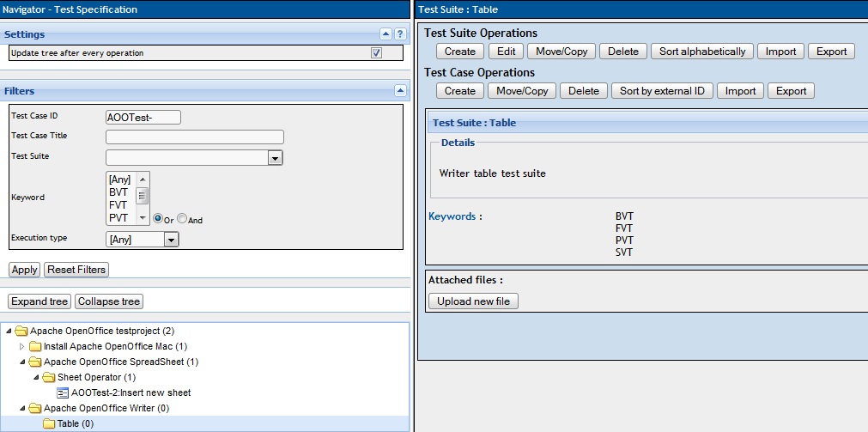Click Test Case Move/Copy button
Image resolution: width=868 pixels, height=432 pixels.
522,91
